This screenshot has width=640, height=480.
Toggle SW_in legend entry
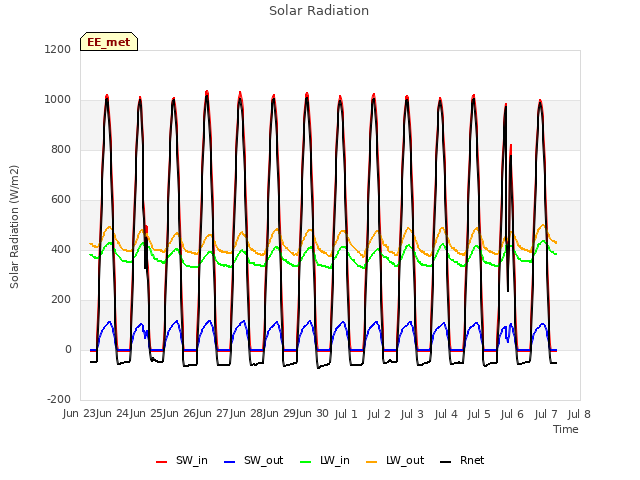tap(182, 460)
